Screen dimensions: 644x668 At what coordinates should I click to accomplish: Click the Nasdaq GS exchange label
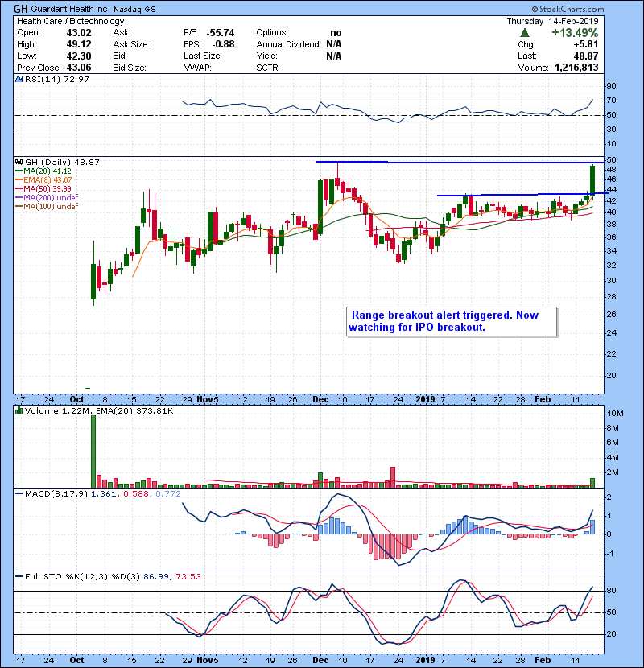[x=134, y=10]
